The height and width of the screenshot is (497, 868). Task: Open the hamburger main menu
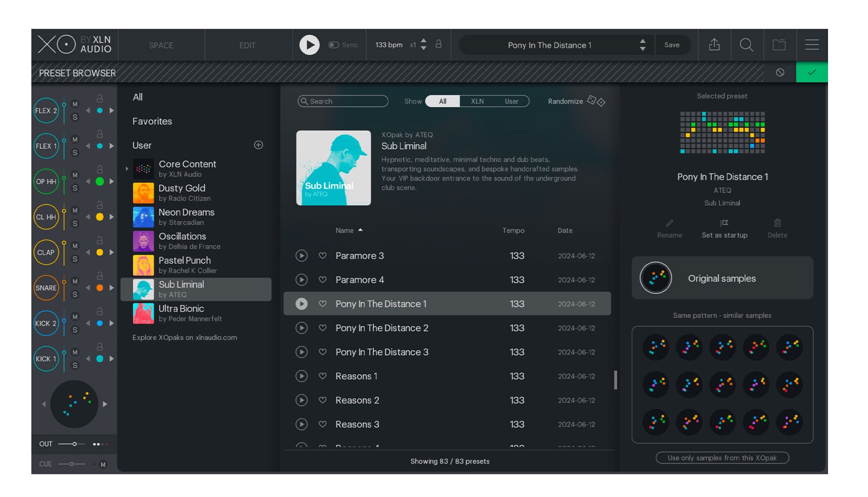tap(812, 45)
